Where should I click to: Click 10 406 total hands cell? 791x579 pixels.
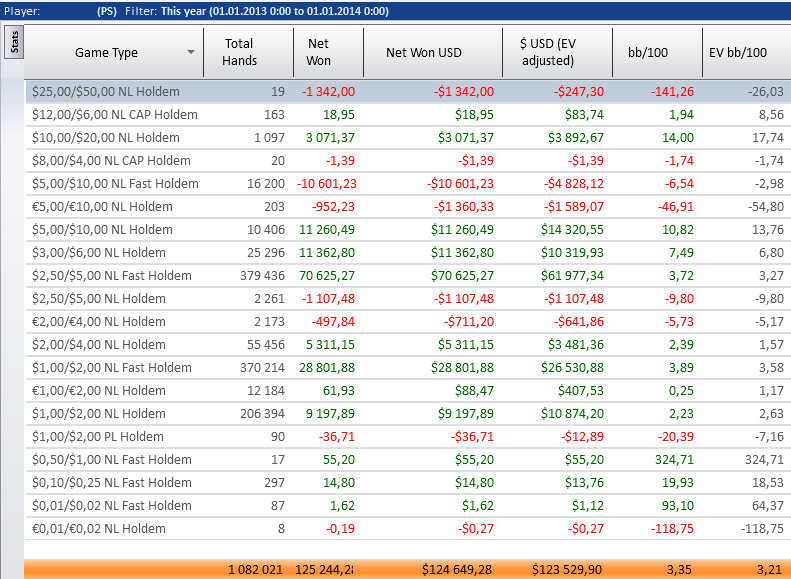point(266,230)
